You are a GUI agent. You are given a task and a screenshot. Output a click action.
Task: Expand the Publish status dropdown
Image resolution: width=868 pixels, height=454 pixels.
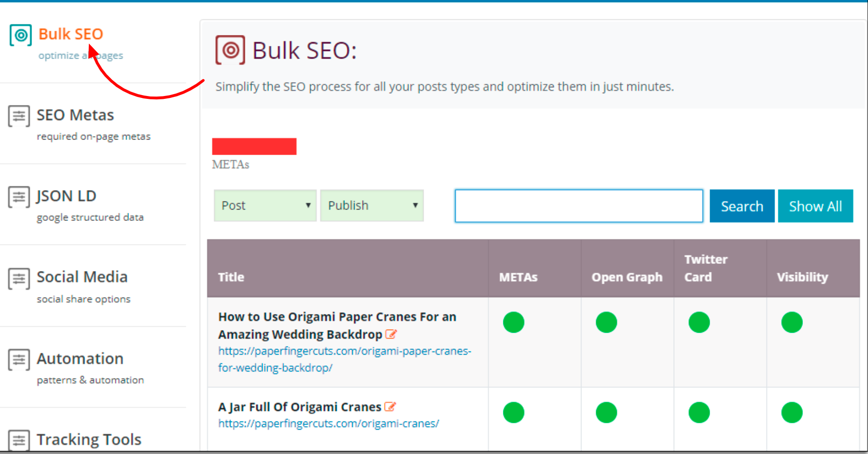[x=372, y=205]
